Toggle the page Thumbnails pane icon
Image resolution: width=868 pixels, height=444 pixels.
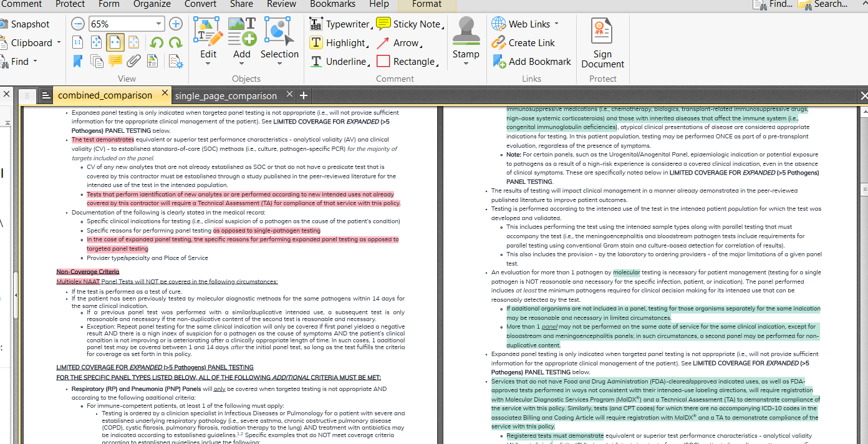97,61
